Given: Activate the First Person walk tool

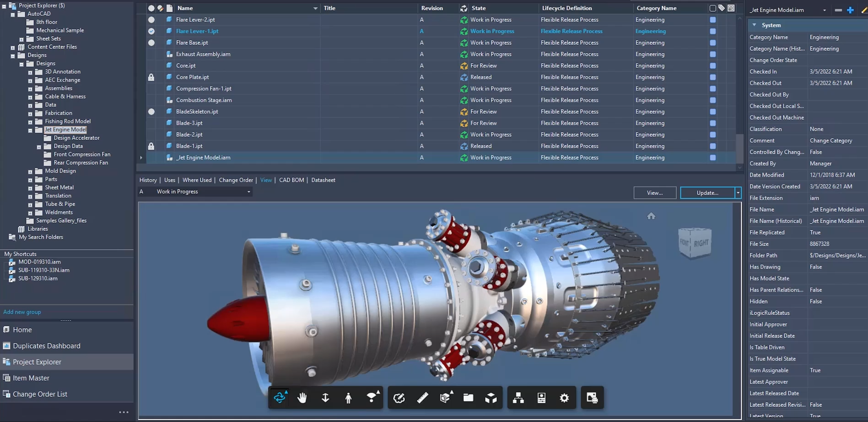Looking at the screenshot, I should coord(348,398).
